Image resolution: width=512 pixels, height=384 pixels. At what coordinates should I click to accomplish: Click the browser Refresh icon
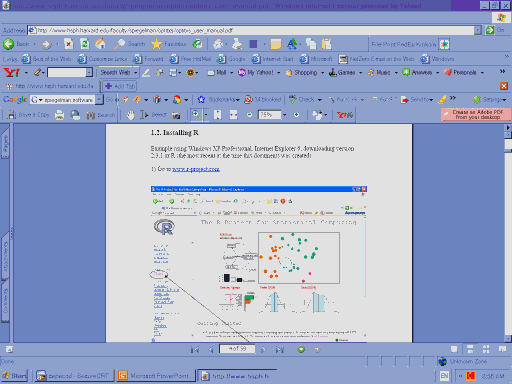[85, 44]
